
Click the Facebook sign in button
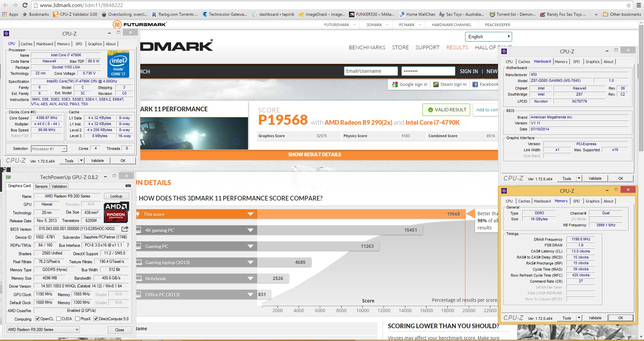tap(485, 84)
